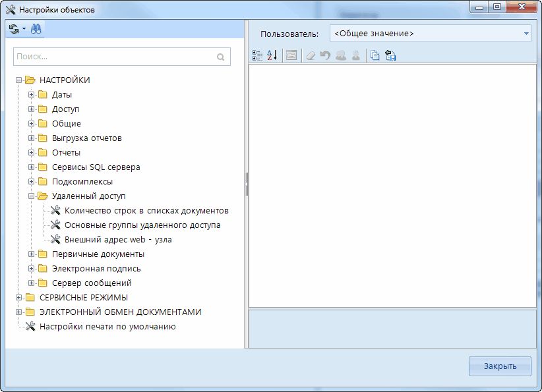
Task: Open the dropdown arrow beside the refresh icon
Action: 24,29
